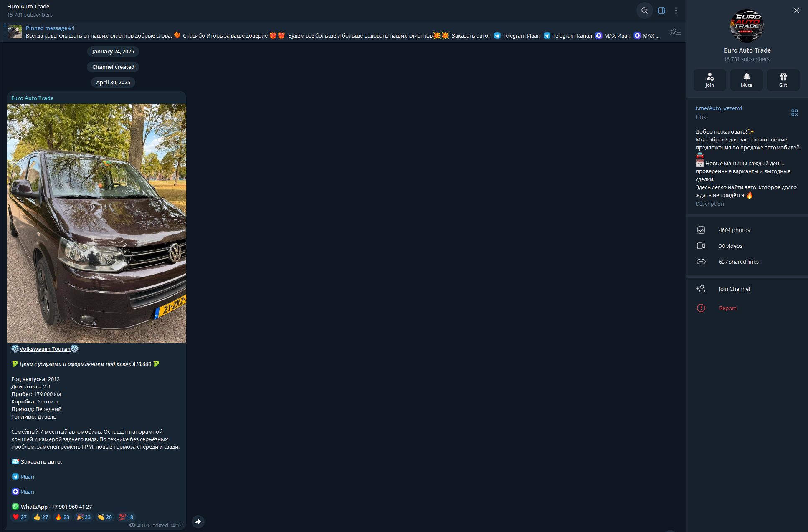
Task: Click the January 24, 2025 date badge
Action: (x=113, y=51)
